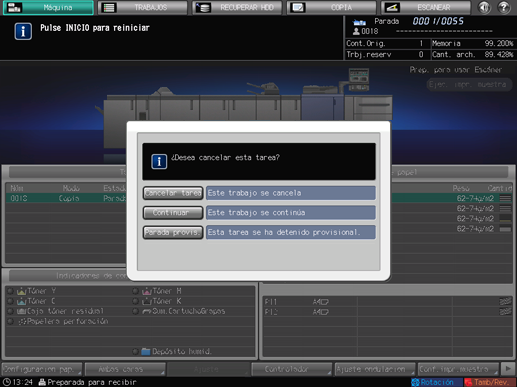
Task: Click the clock icon showing 13:24
Action: 7,382
